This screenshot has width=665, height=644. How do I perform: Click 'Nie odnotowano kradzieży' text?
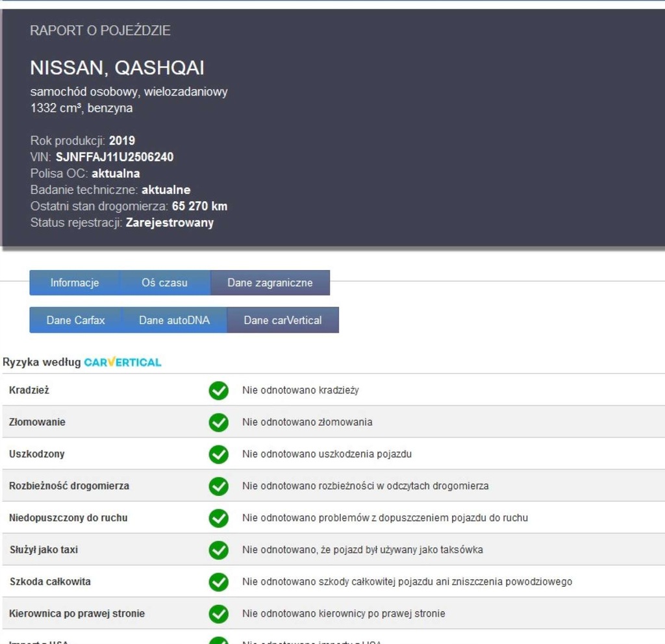coord(301,390)
